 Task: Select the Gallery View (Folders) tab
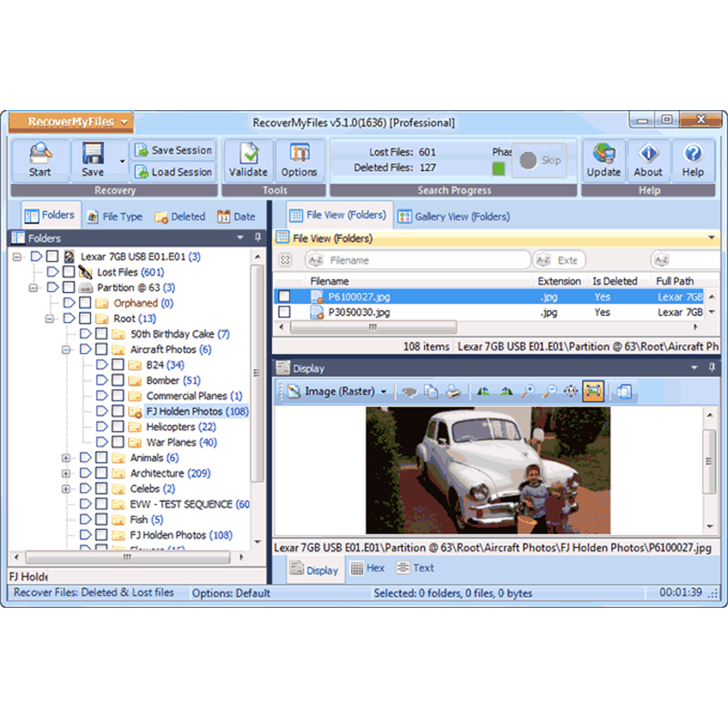(454, 217)
